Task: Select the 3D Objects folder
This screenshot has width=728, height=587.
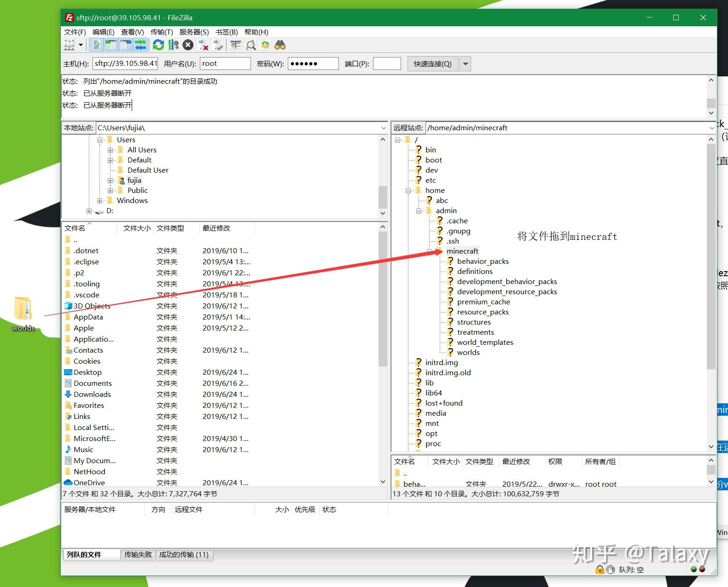Action: [92, 306]
